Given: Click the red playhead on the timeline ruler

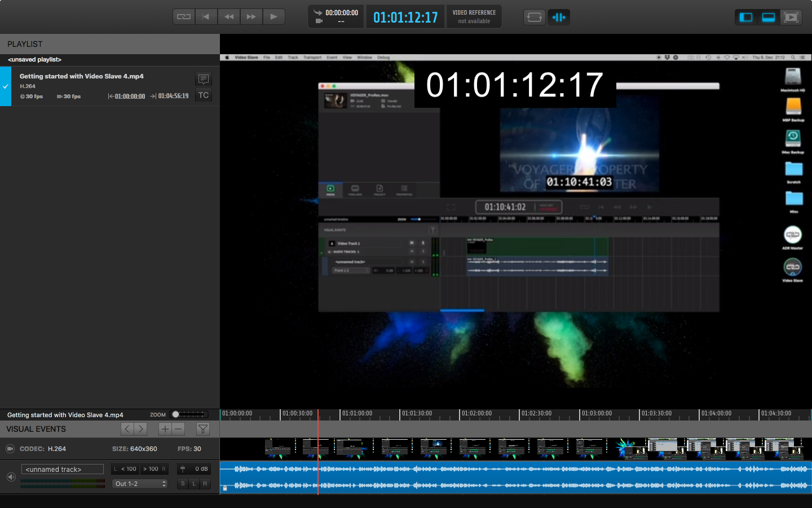Looking at the screenshot, I should [x=318, y=414].
